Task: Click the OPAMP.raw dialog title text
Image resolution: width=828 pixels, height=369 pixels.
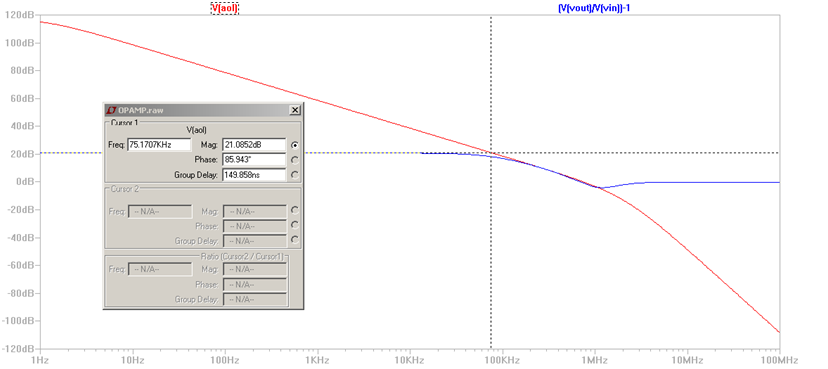Action: tap(141, 110)
